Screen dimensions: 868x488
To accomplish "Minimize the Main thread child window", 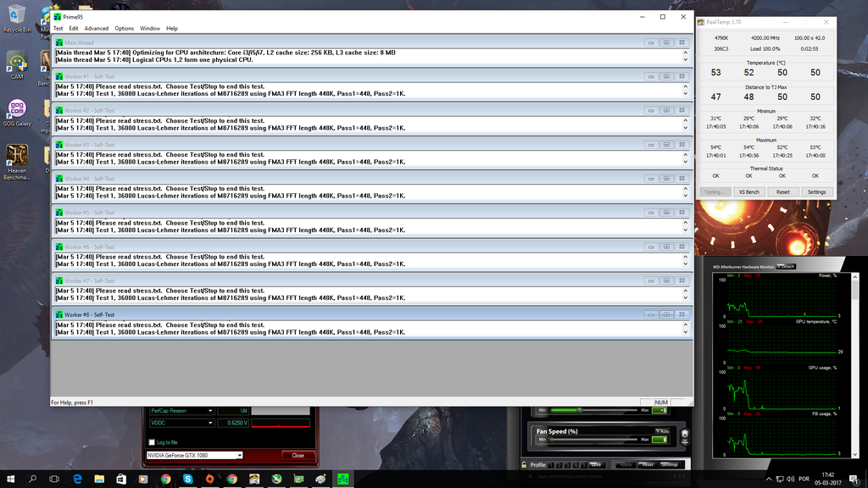I will pos(651,42).
